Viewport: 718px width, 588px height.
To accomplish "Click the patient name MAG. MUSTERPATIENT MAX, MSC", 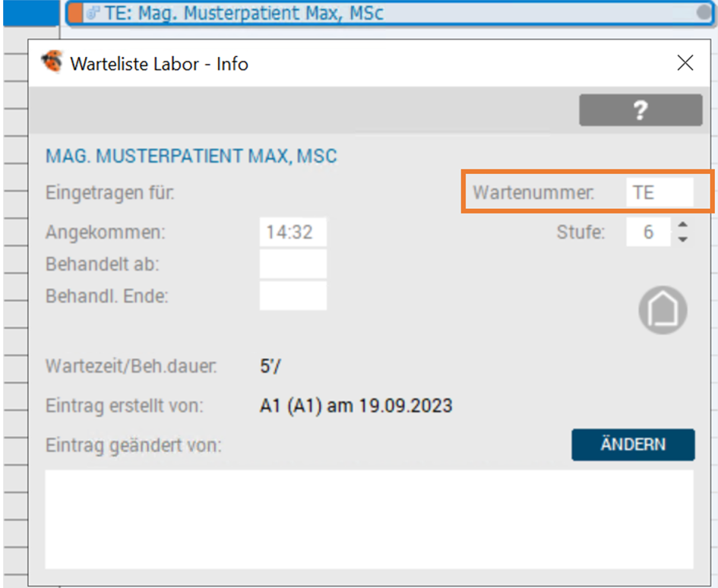I will (x=191, y=156).
